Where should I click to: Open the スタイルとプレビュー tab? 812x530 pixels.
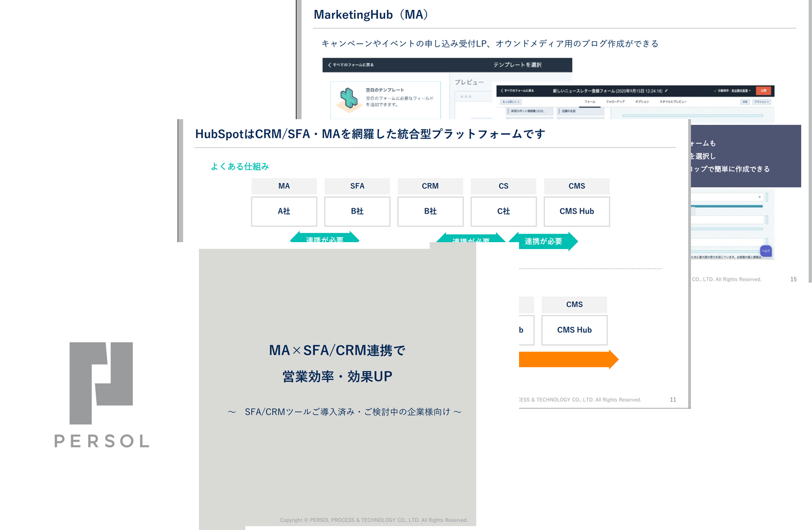point(672,102)
